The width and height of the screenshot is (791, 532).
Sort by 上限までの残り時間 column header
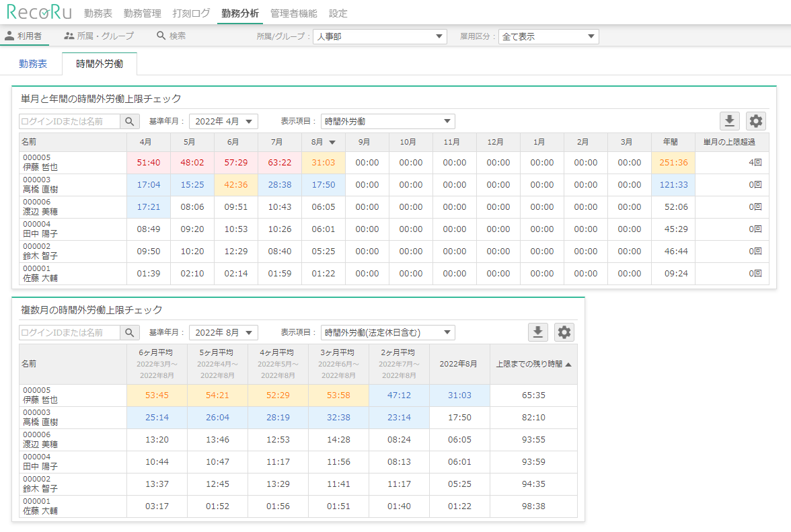[x=533, y=364]
